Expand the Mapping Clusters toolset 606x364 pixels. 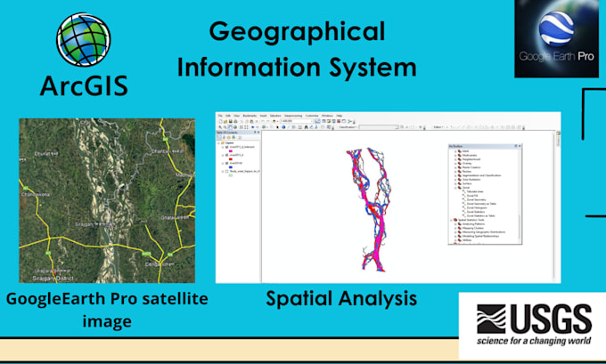(x=455, y=228)
